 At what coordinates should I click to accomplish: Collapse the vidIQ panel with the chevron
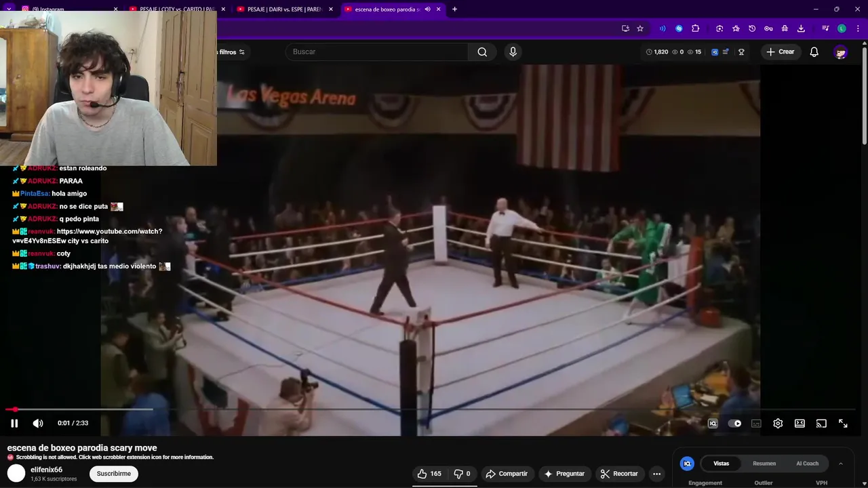[841, 464]
